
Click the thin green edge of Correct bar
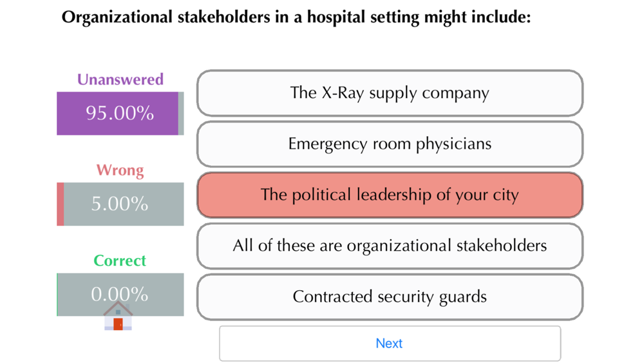[x=57, y=295]
